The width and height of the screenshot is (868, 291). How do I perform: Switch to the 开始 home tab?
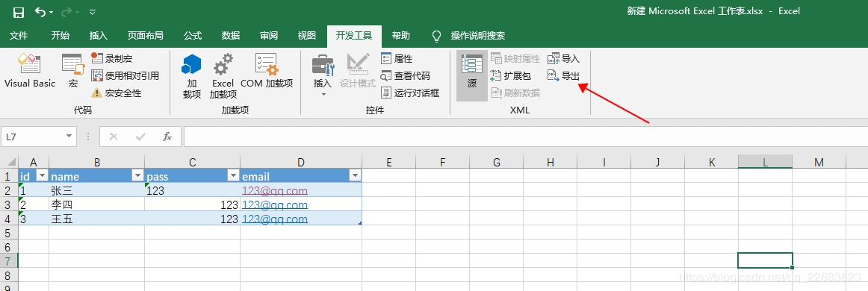(61, 35)
